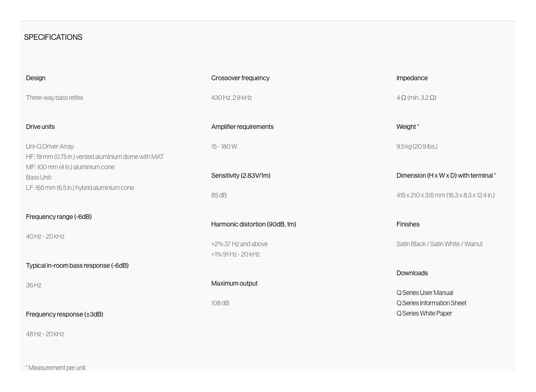Click the Drive units heading

click(x=40, y=127)
